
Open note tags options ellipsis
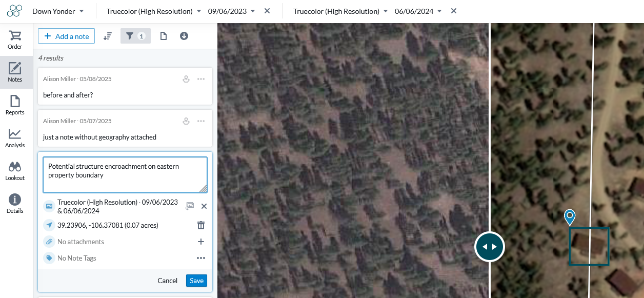pos(201,258)
